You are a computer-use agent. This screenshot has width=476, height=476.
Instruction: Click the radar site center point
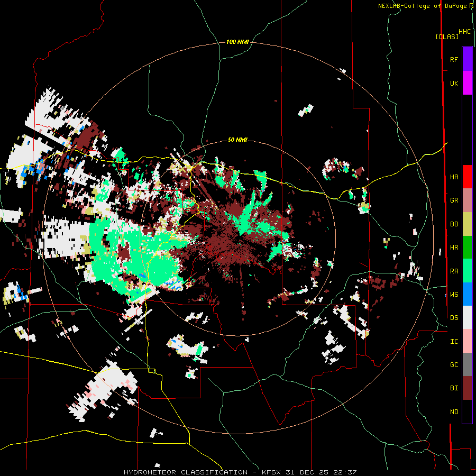point(237,238)
